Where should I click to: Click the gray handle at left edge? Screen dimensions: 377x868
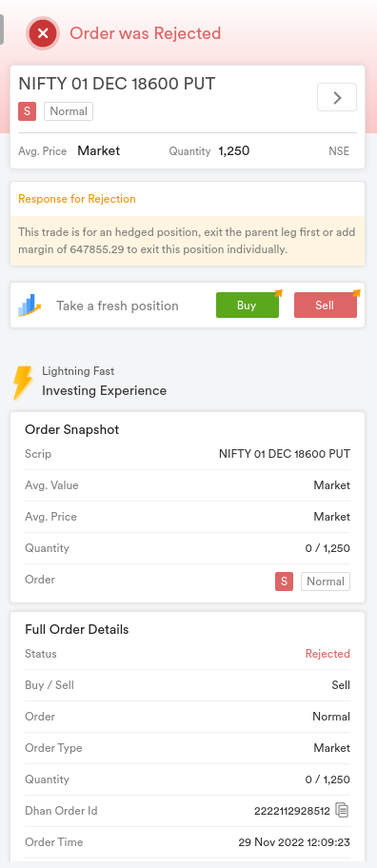click(x=2, y=30)
